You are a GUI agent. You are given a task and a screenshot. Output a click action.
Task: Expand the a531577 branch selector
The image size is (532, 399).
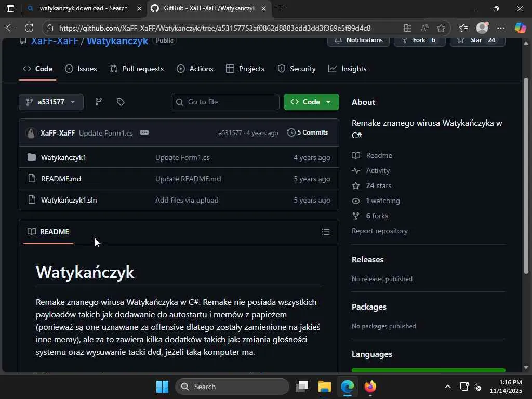click(51, 102)
